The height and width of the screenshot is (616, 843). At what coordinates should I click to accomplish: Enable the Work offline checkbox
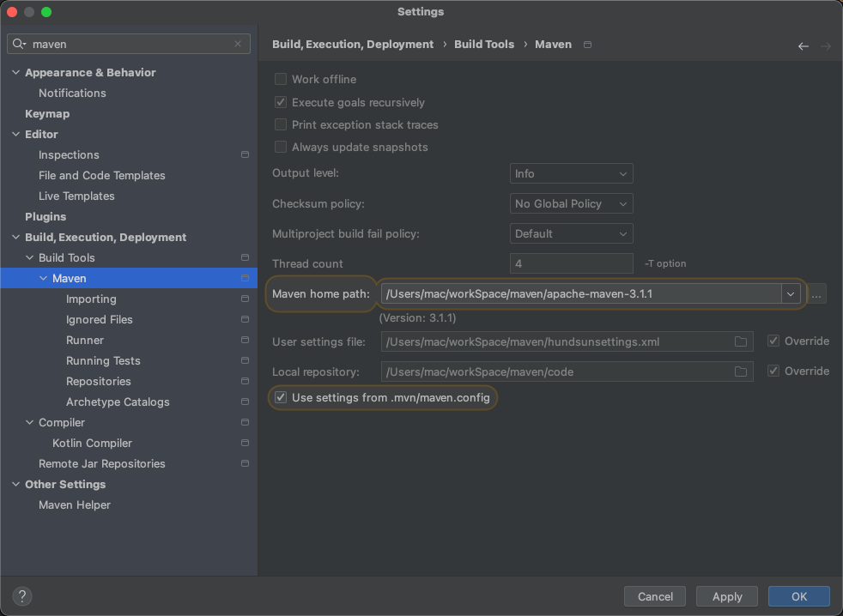(281, 79)
